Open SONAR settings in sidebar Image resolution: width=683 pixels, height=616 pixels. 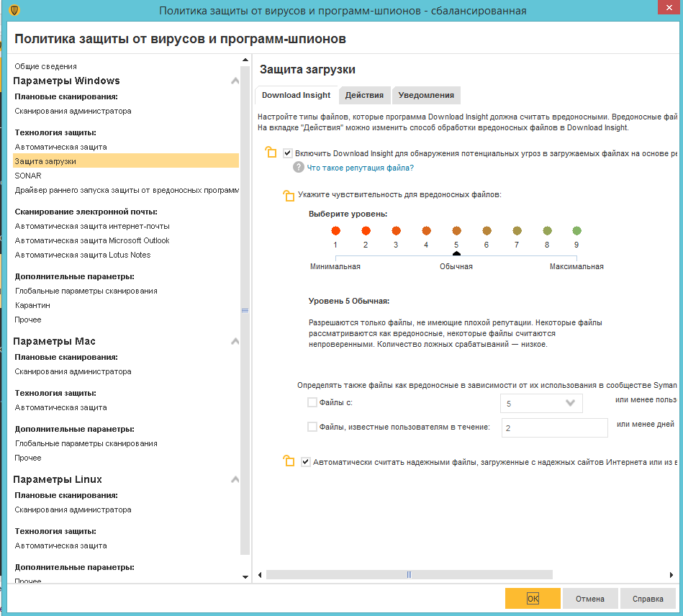pos(28,176)
